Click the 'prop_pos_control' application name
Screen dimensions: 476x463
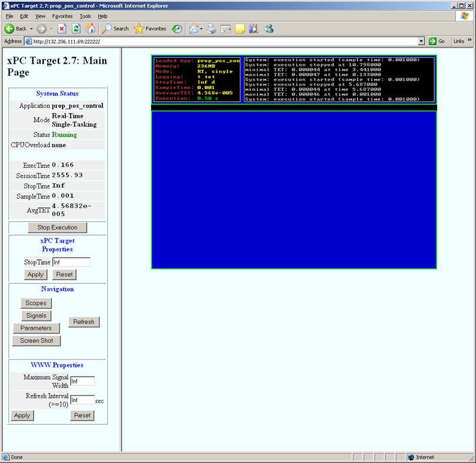click(x=77, y=105)
